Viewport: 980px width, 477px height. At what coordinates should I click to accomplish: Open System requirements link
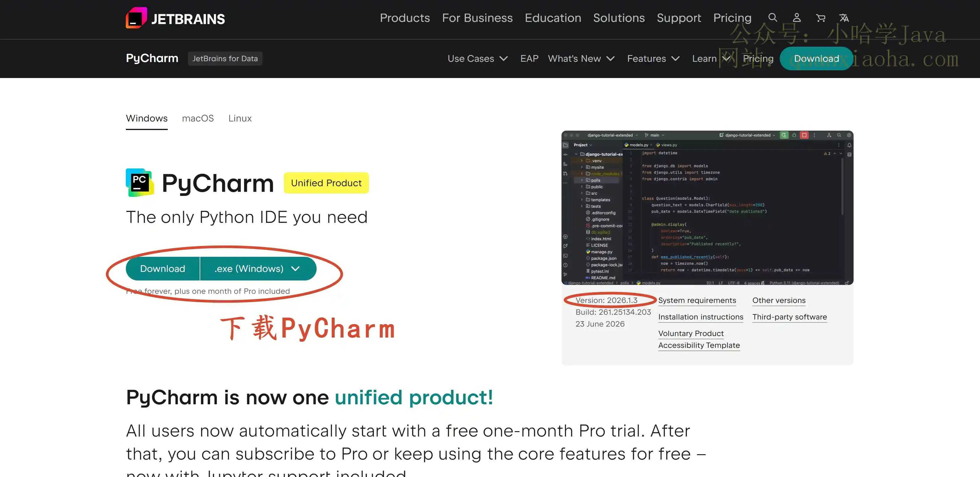click(697, 300)
